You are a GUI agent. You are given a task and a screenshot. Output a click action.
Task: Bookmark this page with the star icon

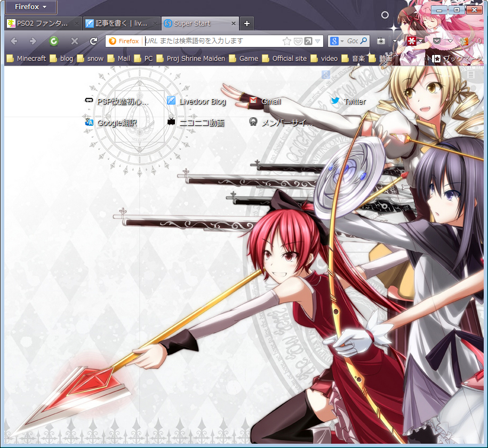286,41
